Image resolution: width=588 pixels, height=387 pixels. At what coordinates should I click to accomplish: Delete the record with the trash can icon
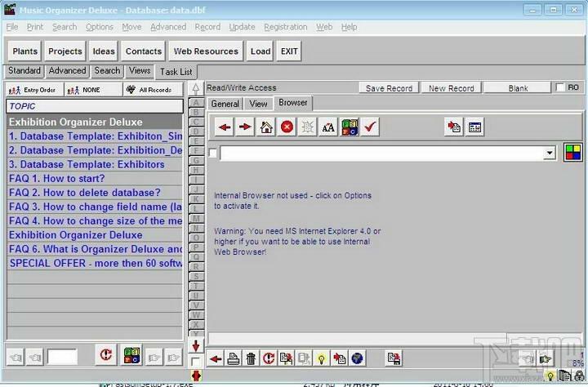point(251,359)
